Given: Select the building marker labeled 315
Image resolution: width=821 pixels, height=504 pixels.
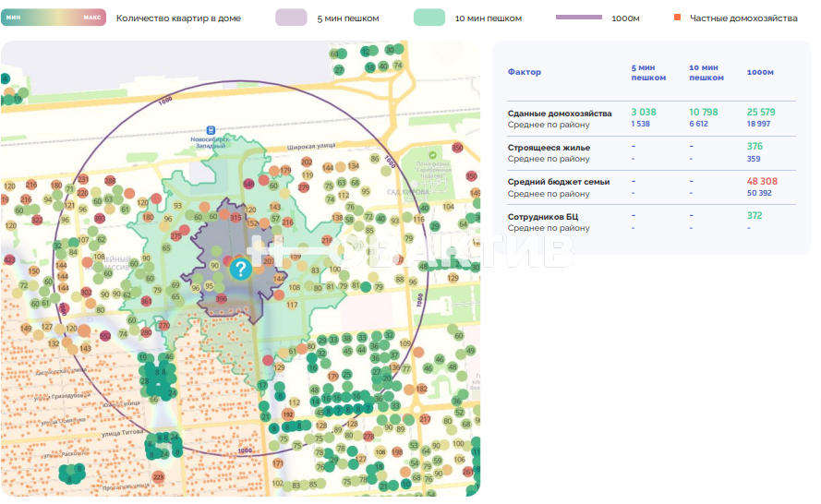Looking at the screenshot, I should [235, 218].
